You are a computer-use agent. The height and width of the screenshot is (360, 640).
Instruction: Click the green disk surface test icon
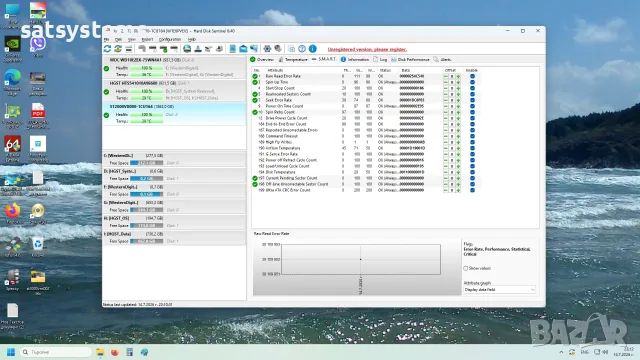pos(187,49)
